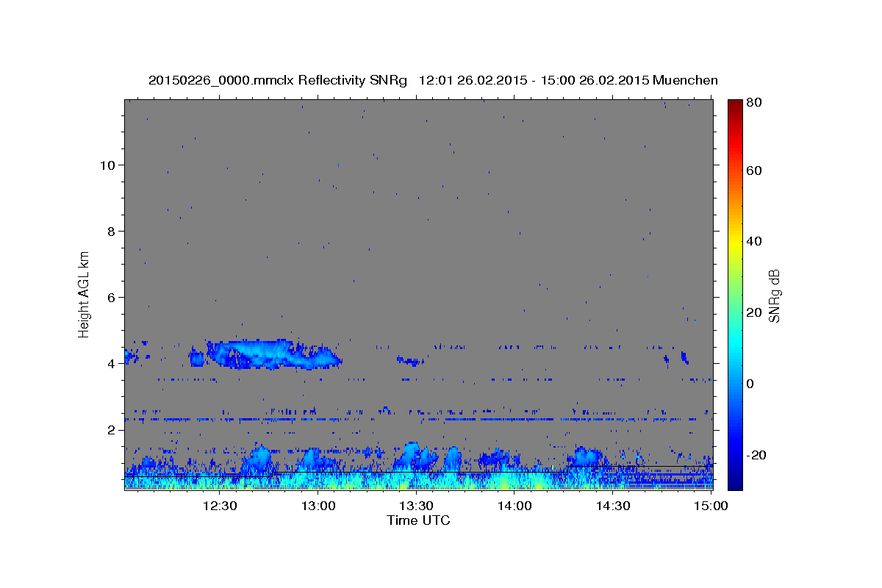The image size is (882, 588).
Task: Click the "Height AGL km" axis label
Action: (85, 294)
